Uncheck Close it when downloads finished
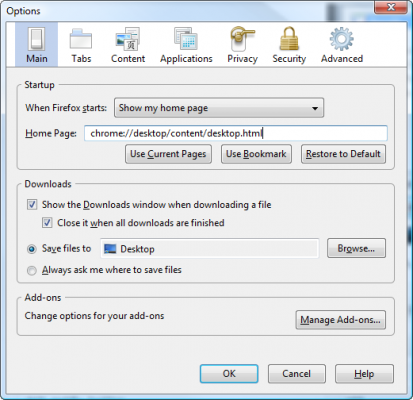The image size is (413, 400). (x=47, y=222)
